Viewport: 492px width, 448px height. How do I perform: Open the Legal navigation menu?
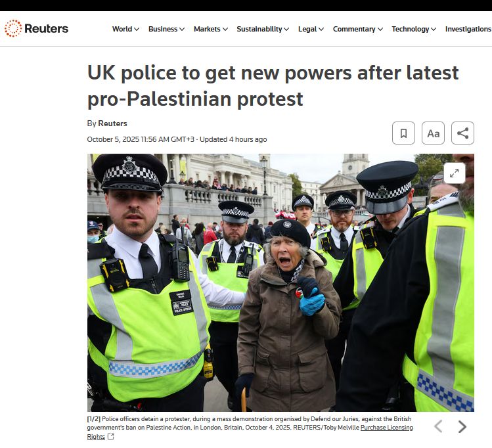[x=311, y=29]
